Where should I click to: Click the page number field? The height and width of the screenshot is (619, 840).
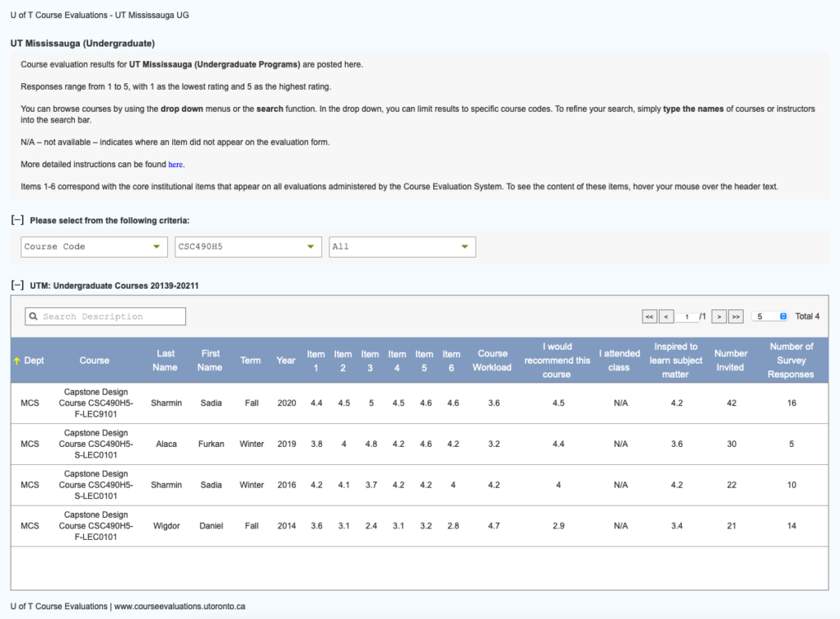point(687,316)
